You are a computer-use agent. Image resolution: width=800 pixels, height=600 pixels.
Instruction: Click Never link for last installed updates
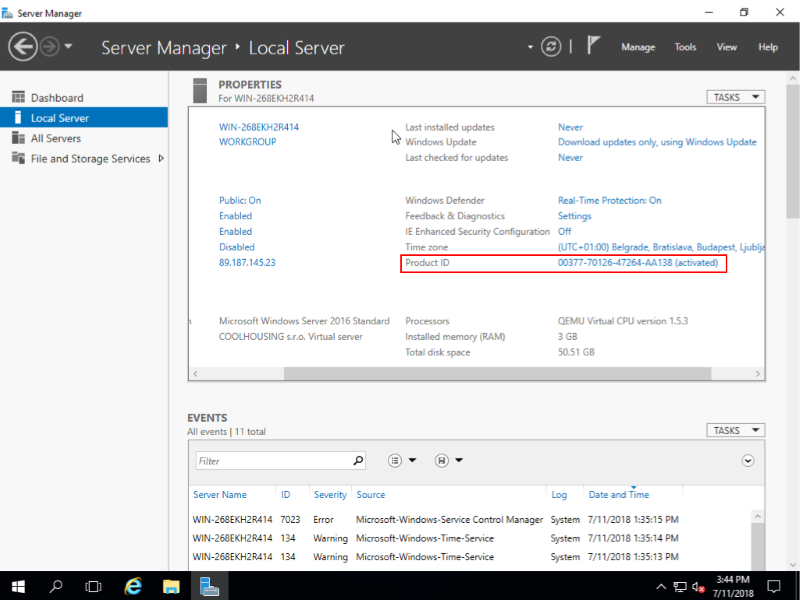pos(570,127)
